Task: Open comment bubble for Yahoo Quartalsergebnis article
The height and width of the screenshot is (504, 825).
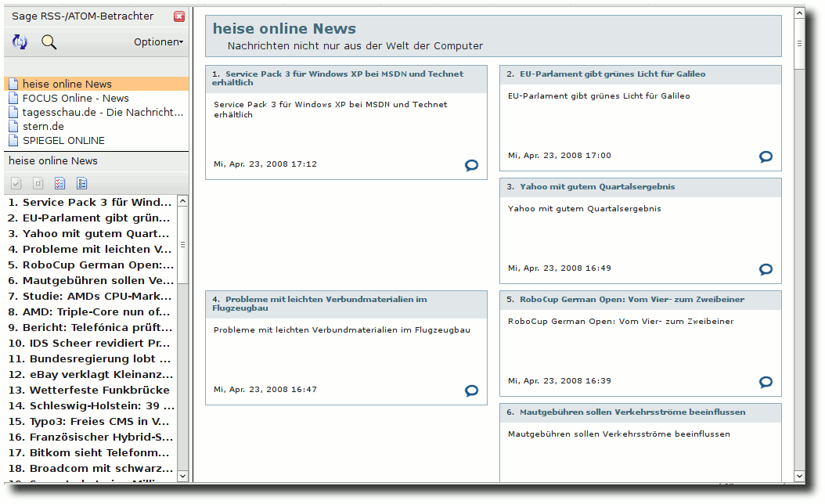Action: [766, 269]
